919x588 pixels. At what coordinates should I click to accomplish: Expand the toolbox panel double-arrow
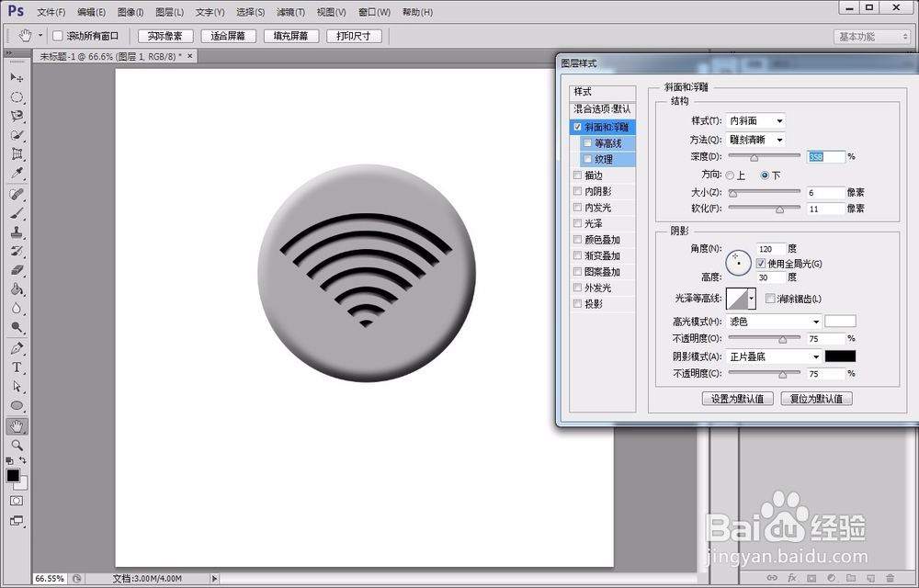(9, 53)
